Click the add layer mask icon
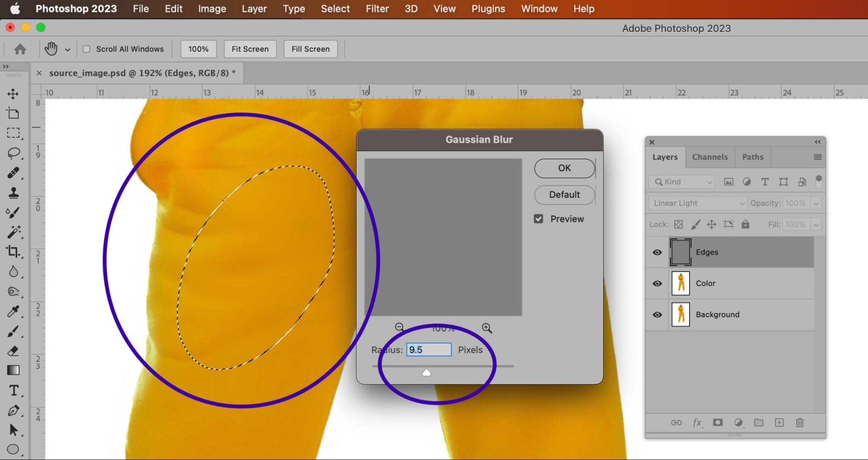The height and width of the screenshot is (460, 868). click(x=717, y=423)
